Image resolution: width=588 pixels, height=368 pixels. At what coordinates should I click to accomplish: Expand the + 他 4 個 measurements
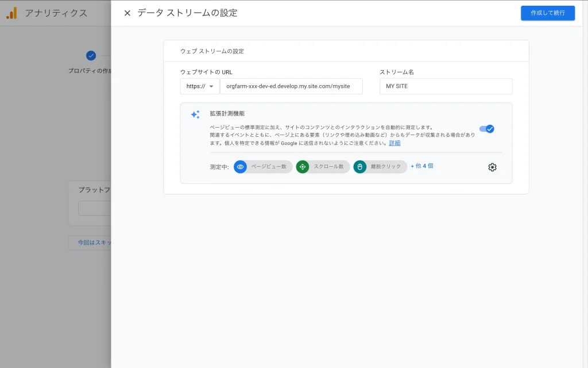pos(422,166)
